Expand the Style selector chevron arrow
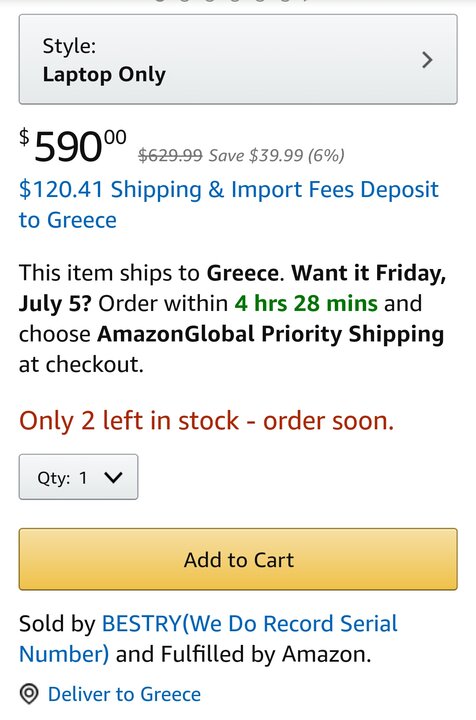Image resolution: width=476 pixels, height=720 pixels. pos(427,60)
